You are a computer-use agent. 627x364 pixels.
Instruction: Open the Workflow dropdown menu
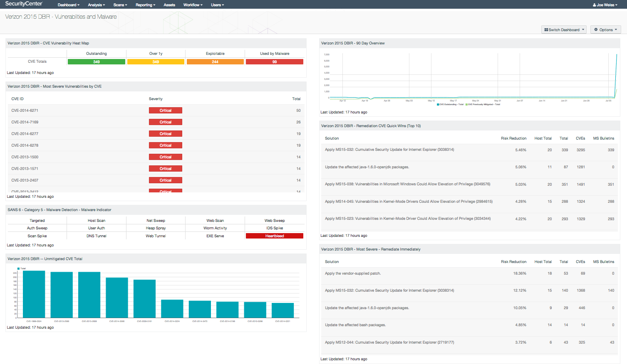tap(192, 5)
